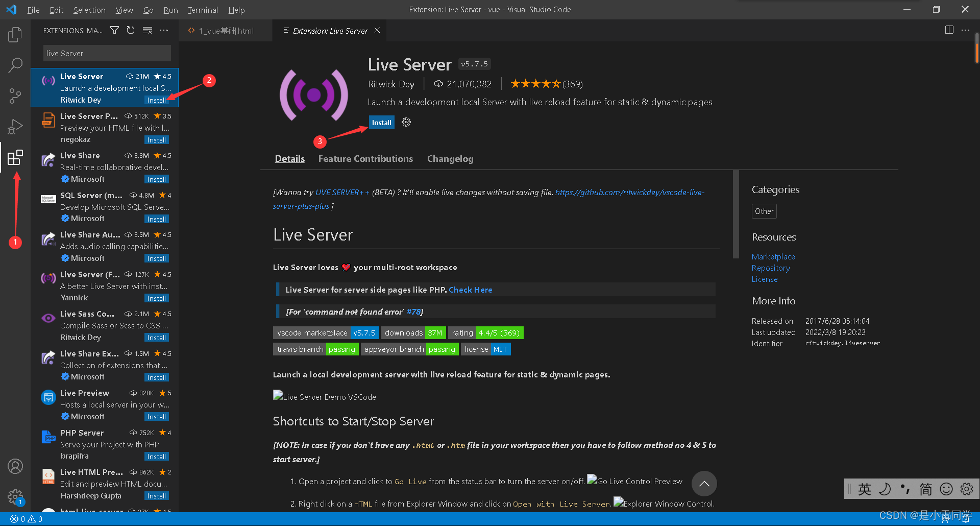Image resolution: width=980 pixels, height=526 pixels.
Task: Open Extensions view in activity bar
Action: [x=15, y=157]
